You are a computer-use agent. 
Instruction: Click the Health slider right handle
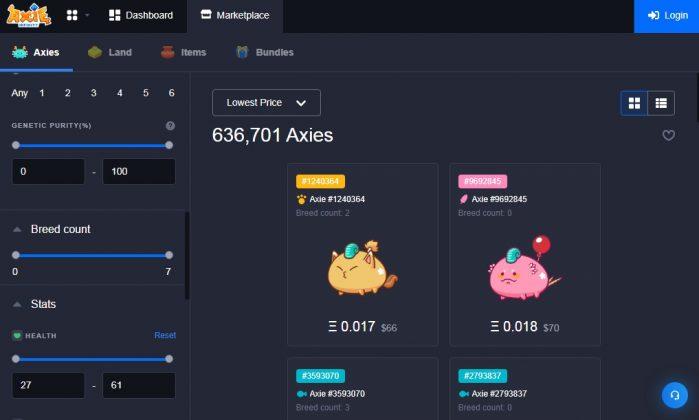tap(169, 358)
